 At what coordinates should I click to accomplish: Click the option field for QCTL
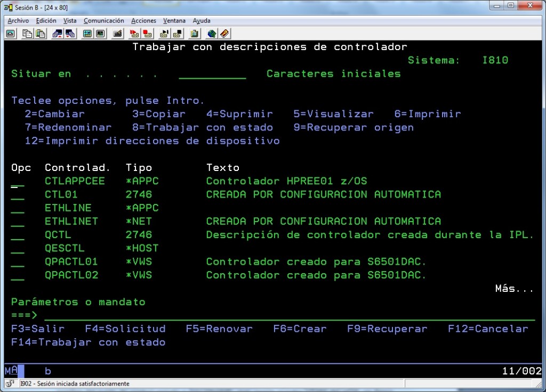pos(18,235)
